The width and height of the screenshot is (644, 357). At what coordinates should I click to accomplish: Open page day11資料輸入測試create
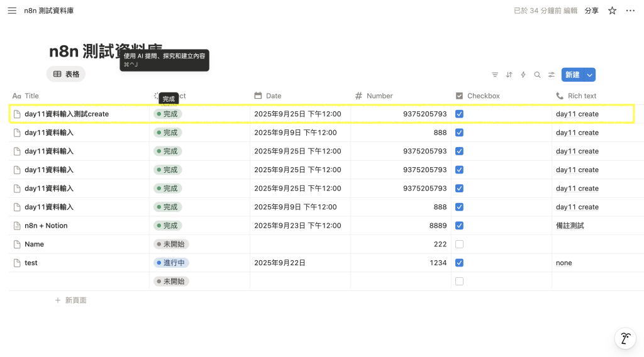tap(67, 114)
